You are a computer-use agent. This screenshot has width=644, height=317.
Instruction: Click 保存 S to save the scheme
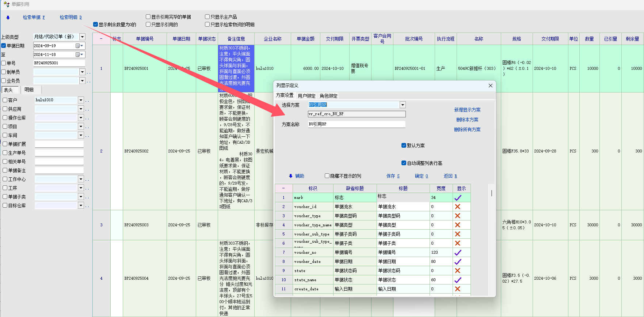pos(393,176)
